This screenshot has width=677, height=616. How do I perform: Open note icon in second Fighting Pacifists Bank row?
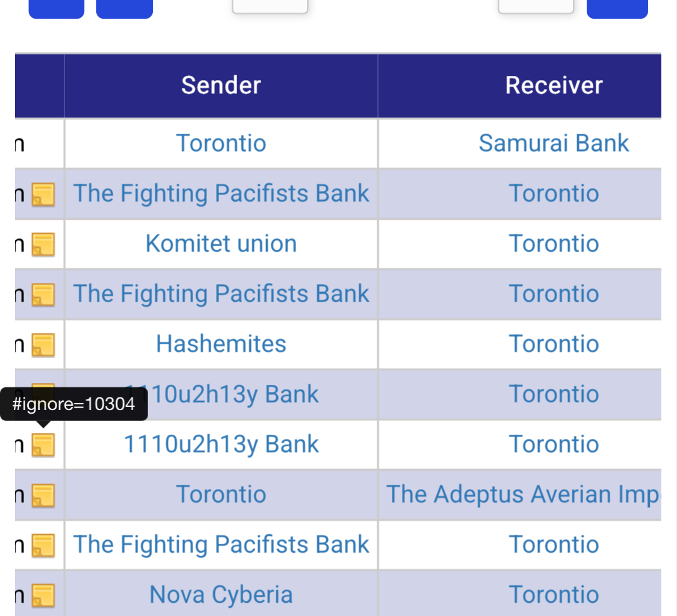(43, 294)
